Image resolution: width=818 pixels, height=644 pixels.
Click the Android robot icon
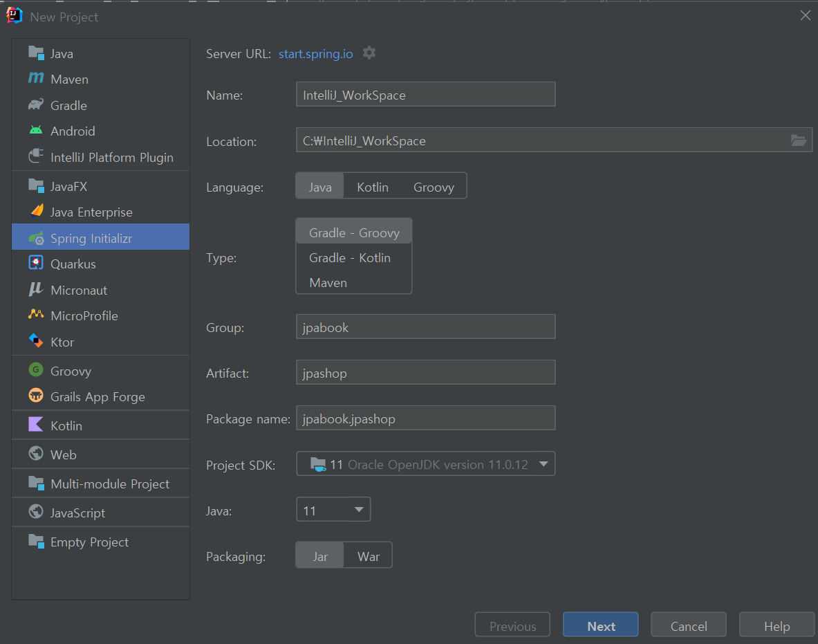(36, 131)
